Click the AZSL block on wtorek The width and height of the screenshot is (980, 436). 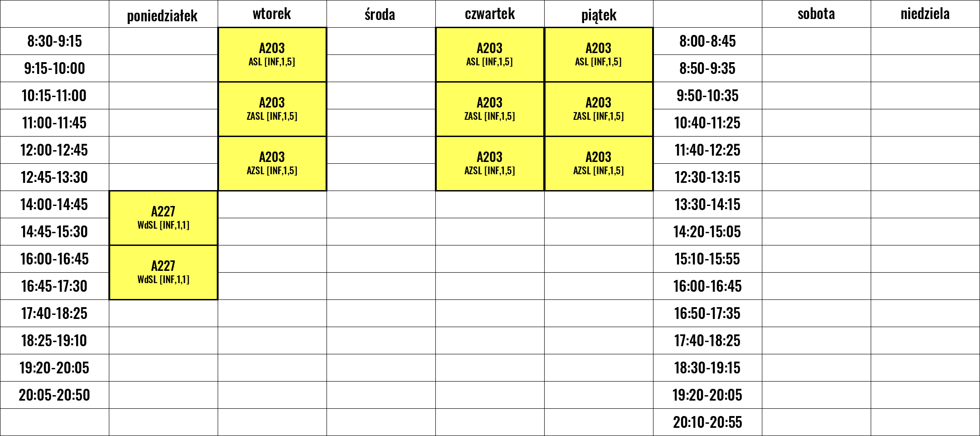(272, 163)
